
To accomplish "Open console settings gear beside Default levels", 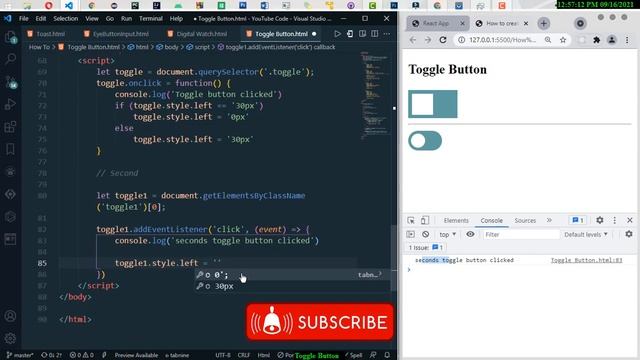I will tap(629, 234).
